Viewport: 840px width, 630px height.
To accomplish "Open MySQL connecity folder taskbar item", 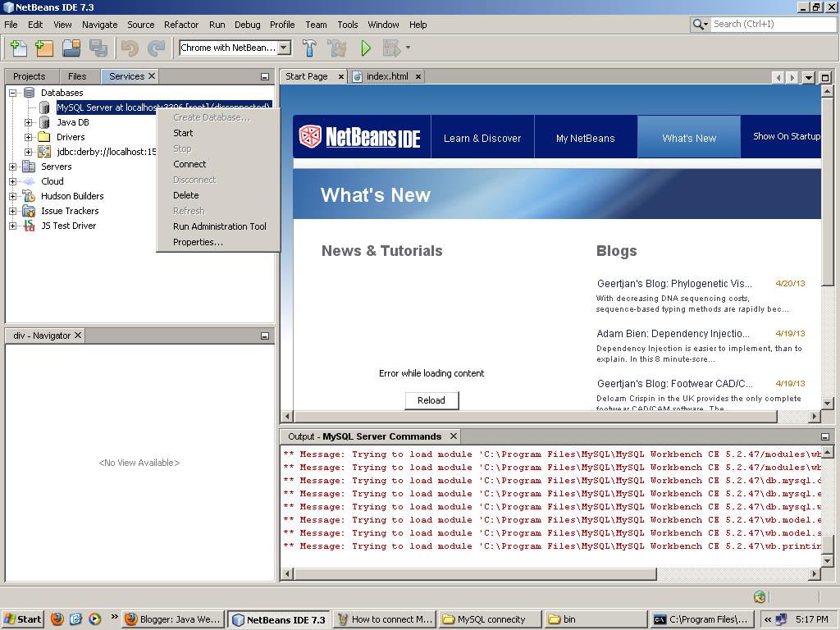I will point(491,619).
